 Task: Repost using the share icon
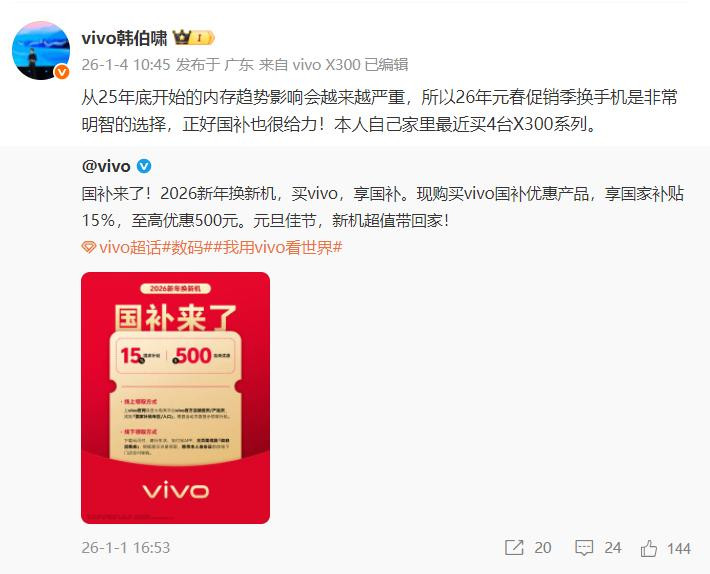[x=514, y=548]
